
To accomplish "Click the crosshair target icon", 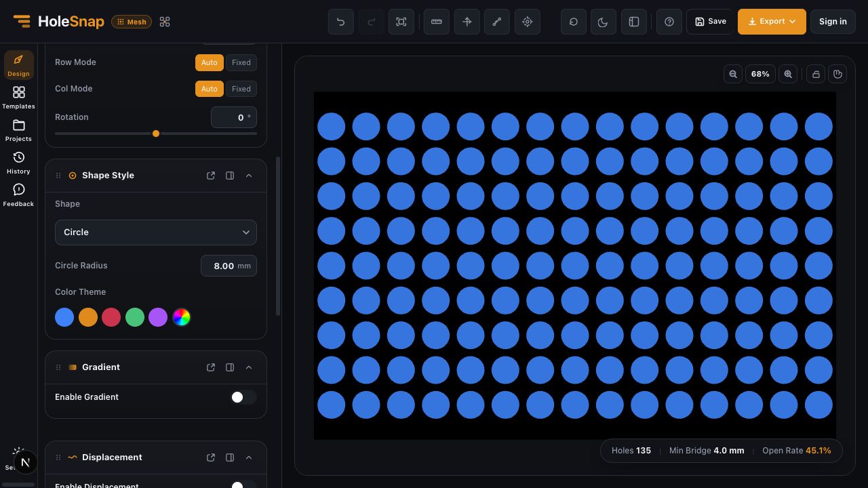I will (x=528, y=22).
